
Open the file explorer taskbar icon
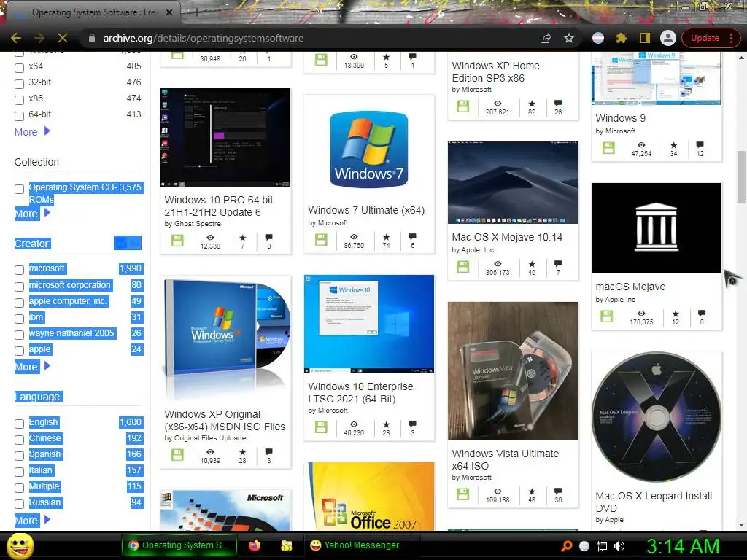[286, 545]
